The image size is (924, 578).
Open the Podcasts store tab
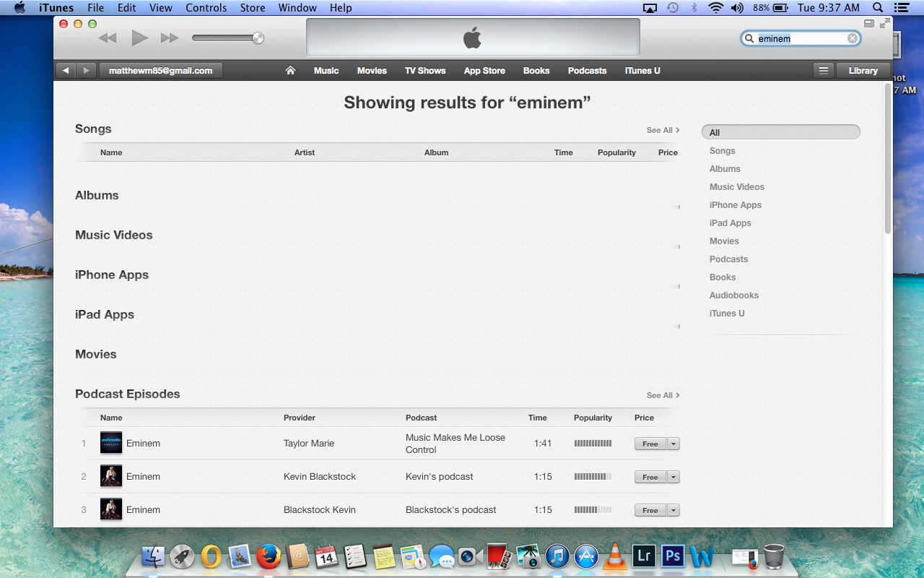click(x=587, y=71)
